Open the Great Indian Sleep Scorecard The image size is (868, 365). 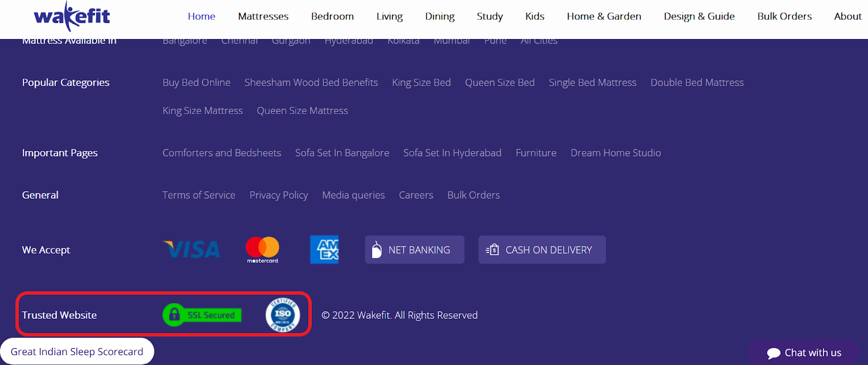pyautogui.click(x=77, y=351)
